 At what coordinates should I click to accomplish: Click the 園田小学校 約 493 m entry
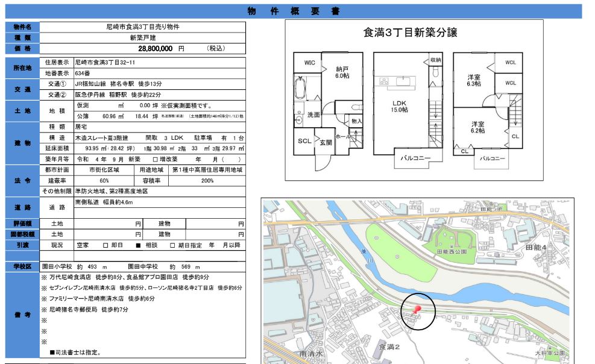(x=75, y=267)
